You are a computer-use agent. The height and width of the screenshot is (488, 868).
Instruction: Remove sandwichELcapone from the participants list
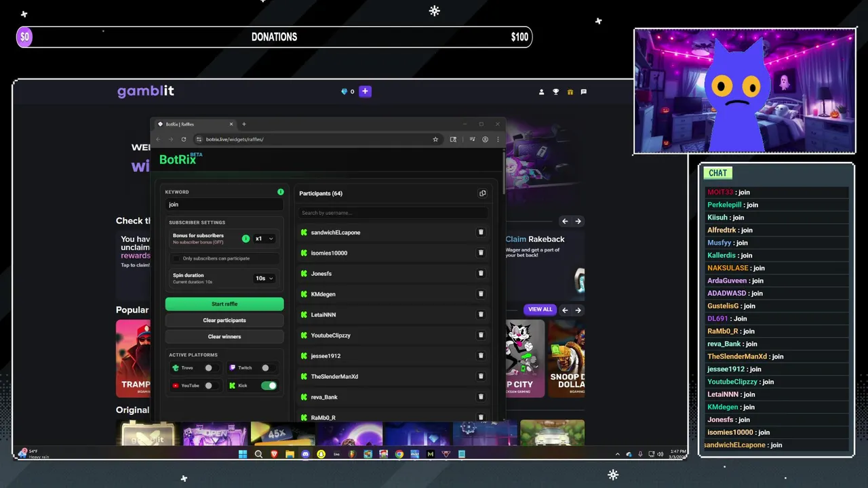[x=481, y=232]
